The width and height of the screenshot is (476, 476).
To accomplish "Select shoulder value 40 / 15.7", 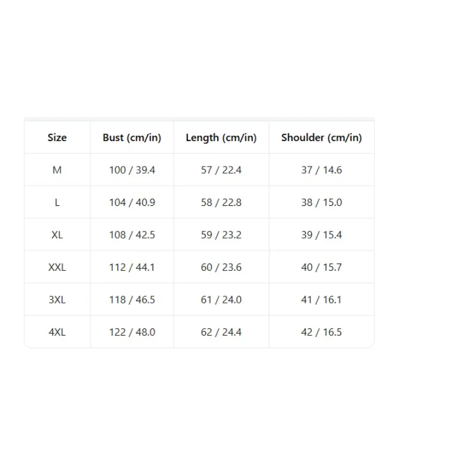I will pos(321,267).
